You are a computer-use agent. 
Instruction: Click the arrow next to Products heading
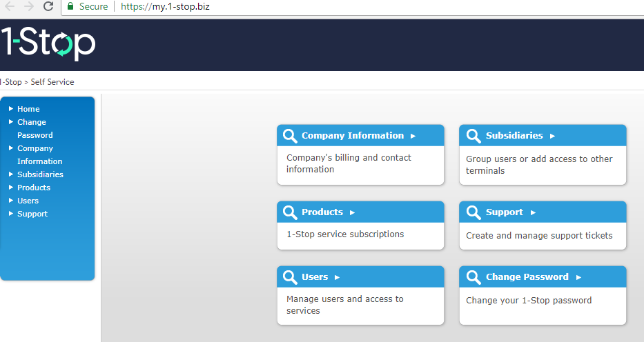point(352,212)
